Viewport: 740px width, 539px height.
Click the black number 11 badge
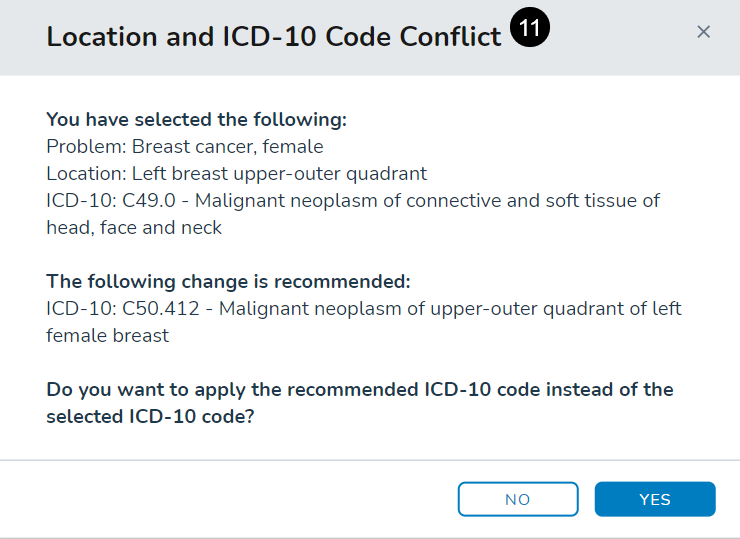[x=530, y=27]
